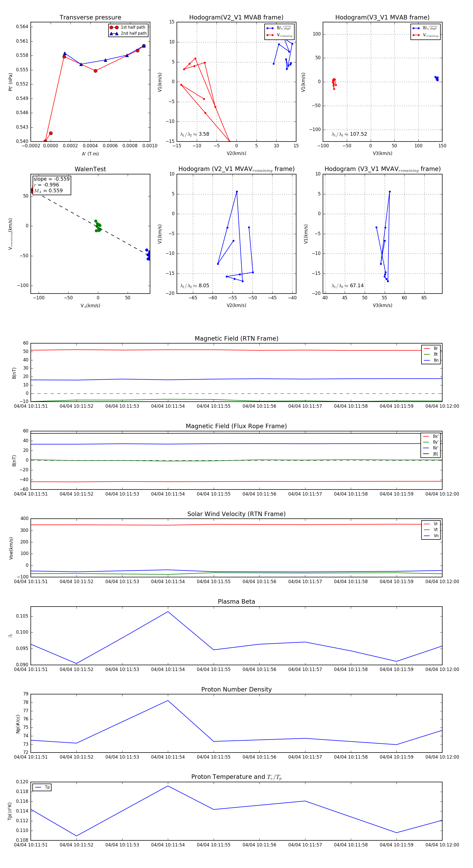Click the eigenvalue ratio 107.52 annotation
The width and height of the screenshot is (473, 868).
tap(349, 134)
